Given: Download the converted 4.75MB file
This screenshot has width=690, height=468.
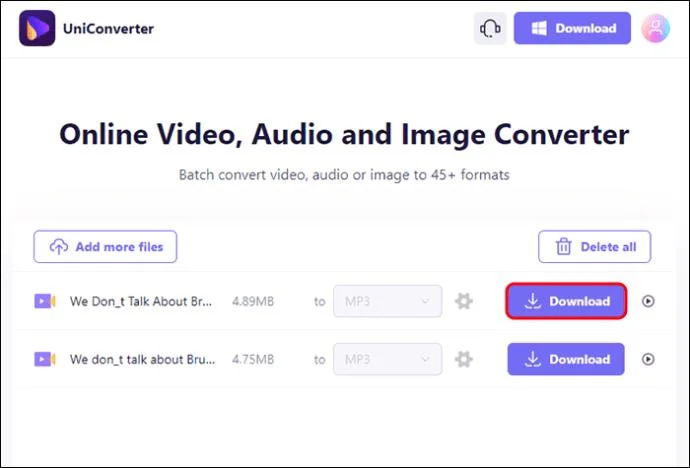Looking at the screenshot, I should click(566, 359).
